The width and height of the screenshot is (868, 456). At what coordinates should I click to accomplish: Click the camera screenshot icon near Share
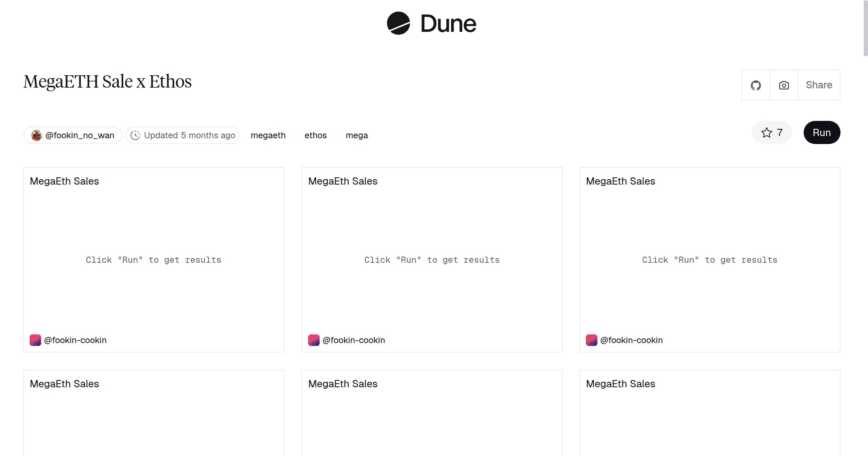[x=783, y=85]
